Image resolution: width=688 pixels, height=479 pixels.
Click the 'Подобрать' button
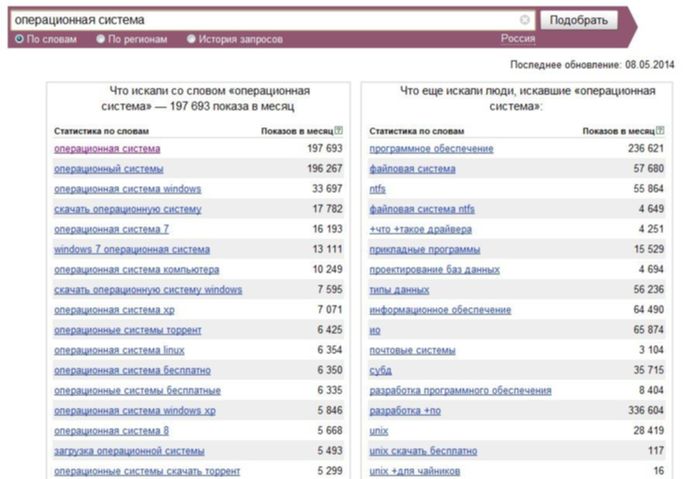tap(579, 20)
